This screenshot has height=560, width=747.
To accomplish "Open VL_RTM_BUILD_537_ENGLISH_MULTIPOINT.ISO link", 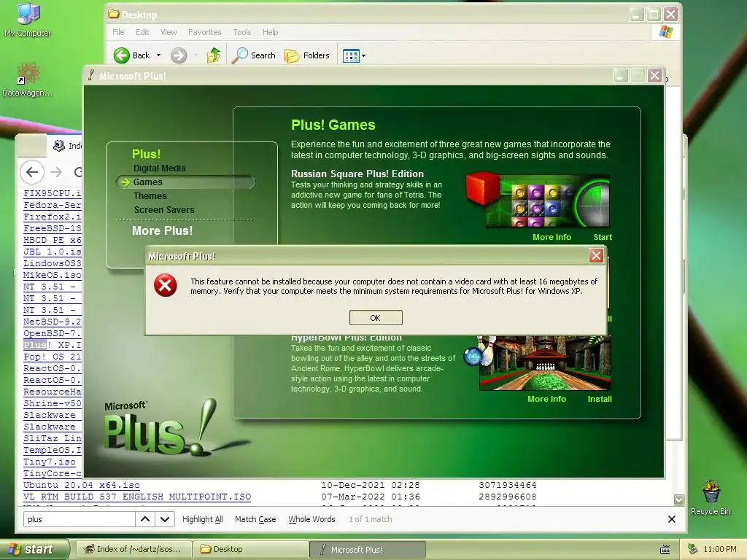I will click(137, 497).
